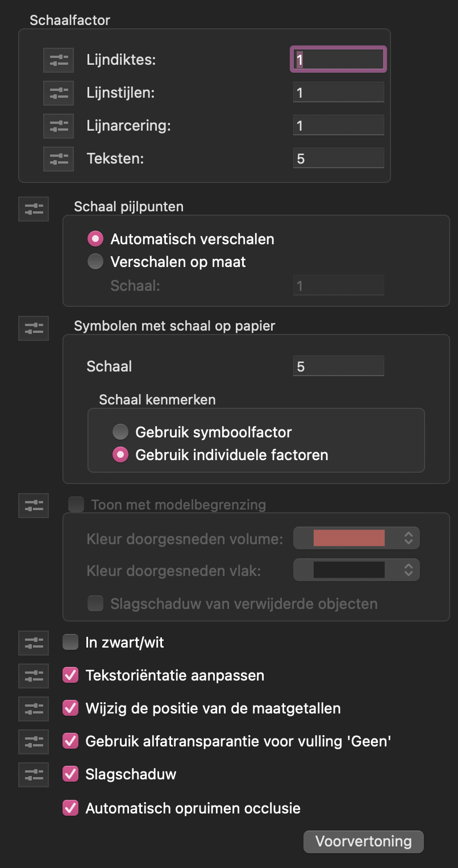This screenshot has width=458, height=868.
Task: Uncheck Tekstoriëntatie aanpassen
Action: (x=70, y=675)
